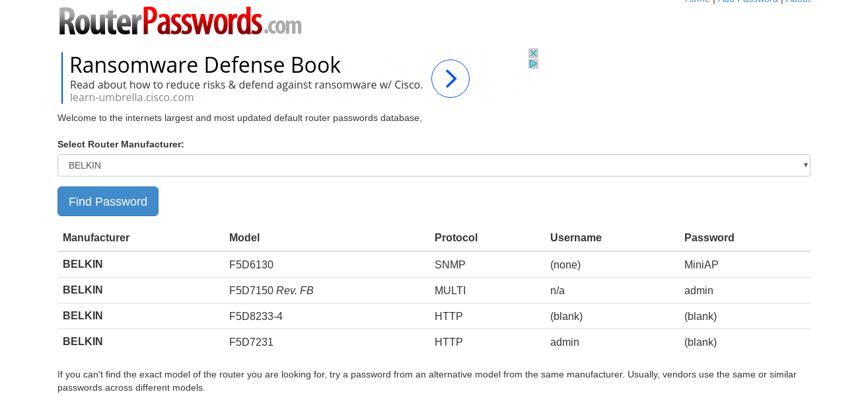Screen dimensions: 868x396
Task: Click the RouterPasswords.com logo
Action: pos(180,21)
